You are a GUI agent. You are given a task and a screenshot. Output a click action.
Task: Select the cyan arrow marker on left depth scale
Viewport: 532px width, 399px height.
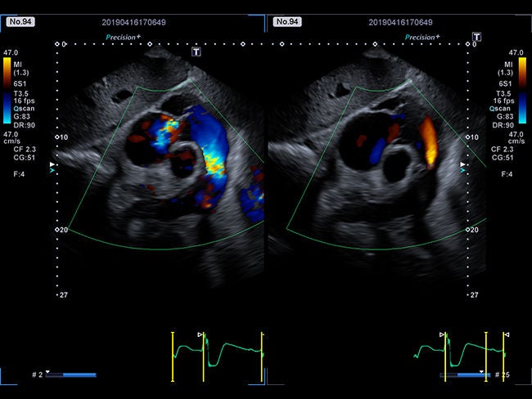tap(52, 171)
